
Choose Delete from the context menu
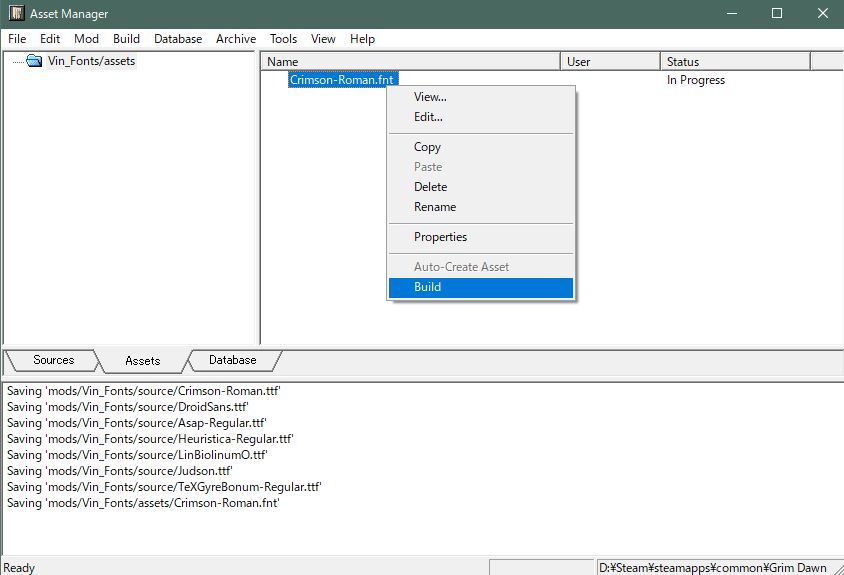click(x=430, y=187)
